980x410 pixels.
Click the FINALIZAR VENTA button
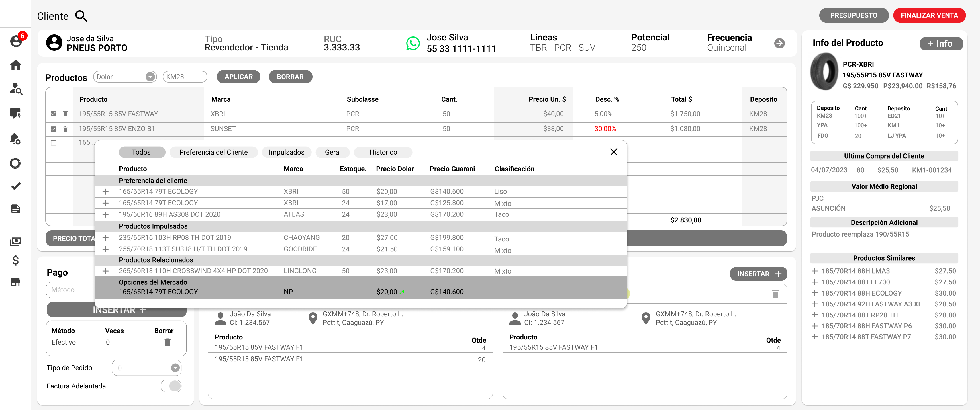click(x=929, y=15)
